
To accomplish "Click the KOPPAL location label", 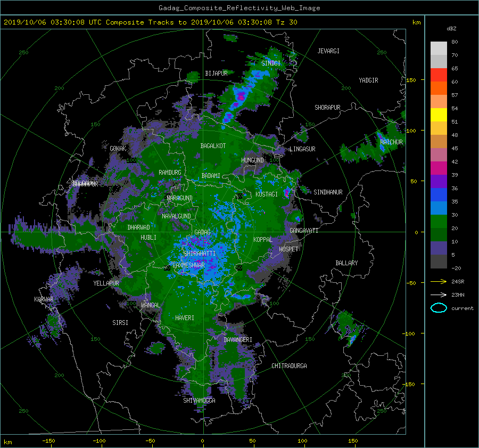I will 263,240.
